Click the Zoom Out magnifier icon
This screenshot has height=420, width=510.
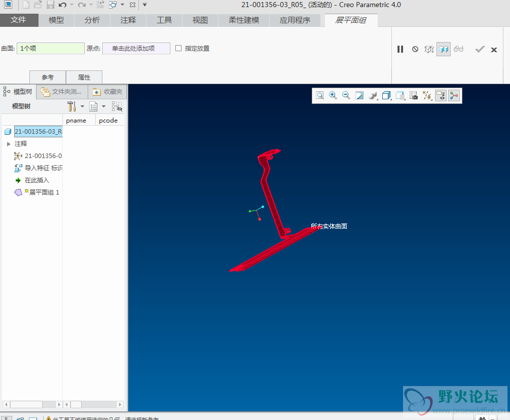(x=346, y=96)
